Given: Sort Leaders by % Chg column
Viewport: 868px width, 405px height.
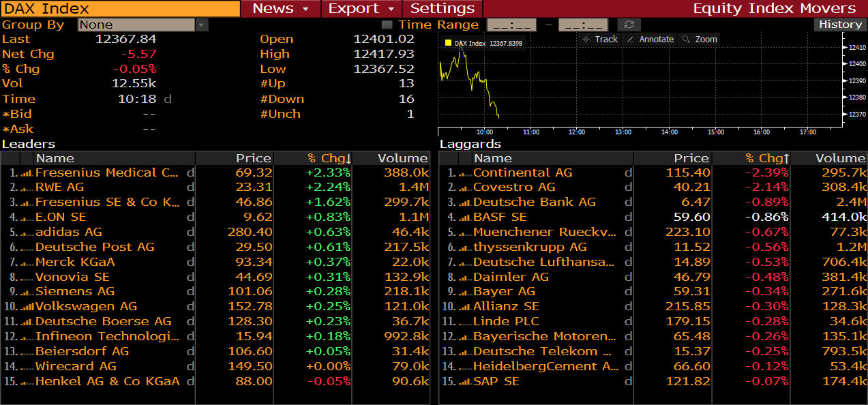Looking at the screenshot, I should (328, 158).
